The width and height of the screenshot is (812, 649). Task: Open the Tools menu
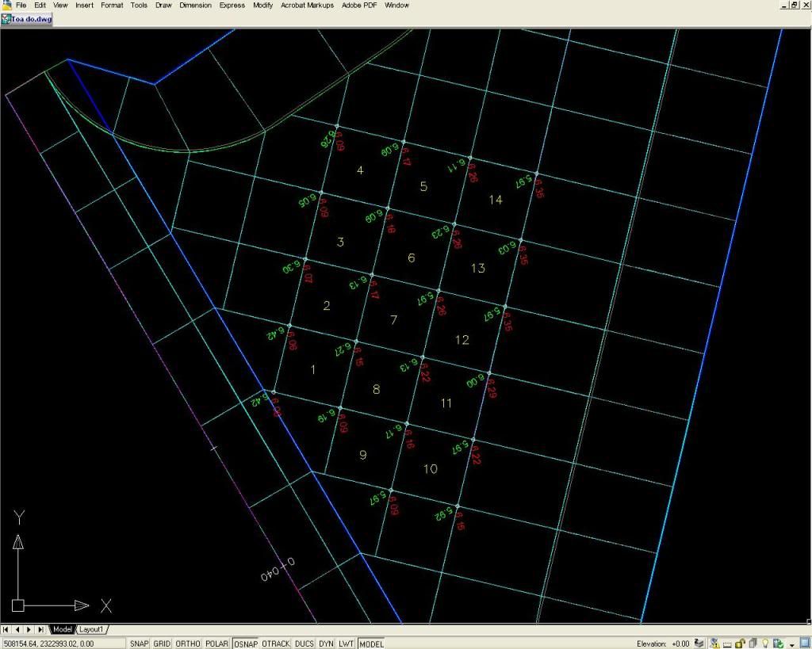coord(139,6)
